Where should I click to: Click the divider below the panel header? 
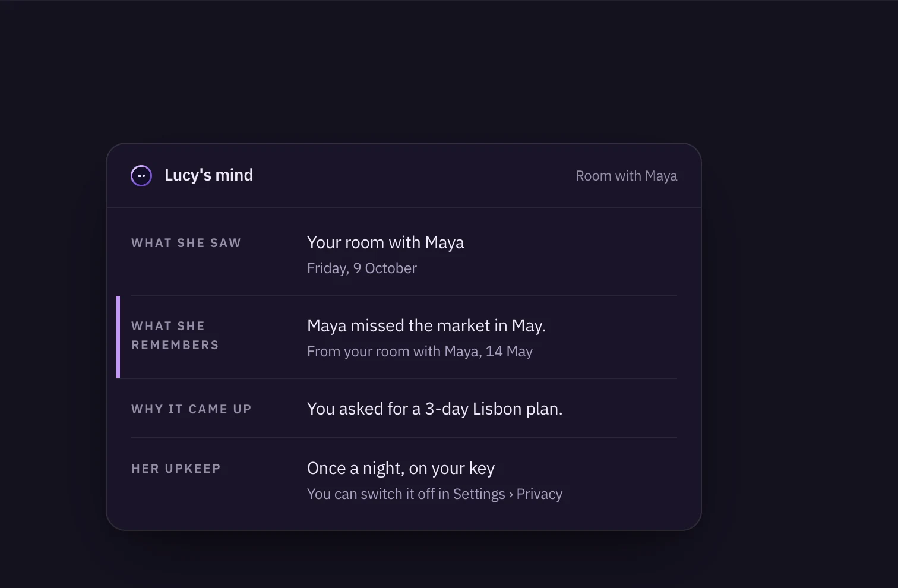click(404, 207)
